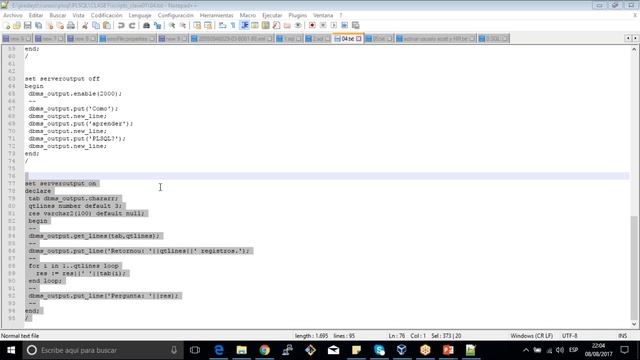
Task: Click the Zoom Out toolbar icon
Action: pos(182,25)
